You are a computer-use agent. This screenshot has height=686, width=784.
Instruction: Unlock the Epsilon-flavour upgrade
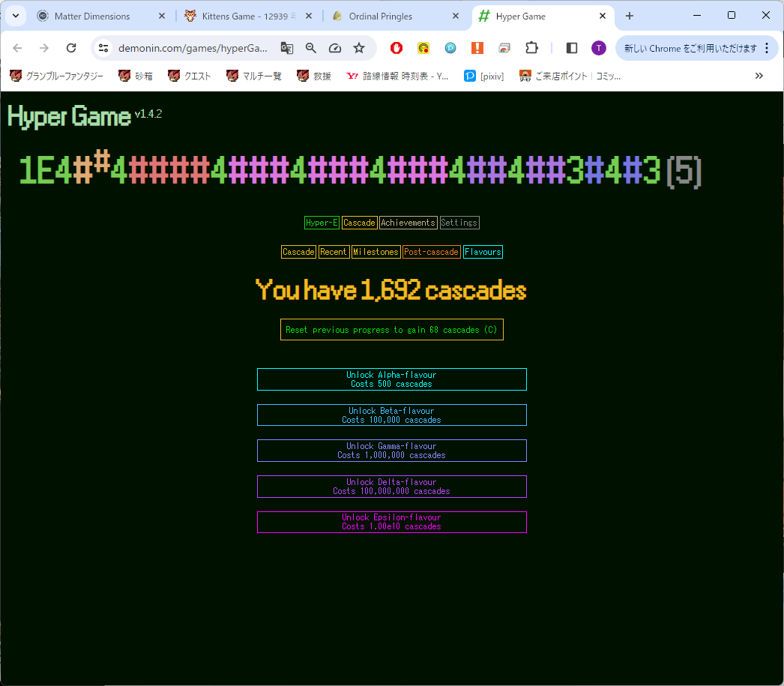(391, 522)
